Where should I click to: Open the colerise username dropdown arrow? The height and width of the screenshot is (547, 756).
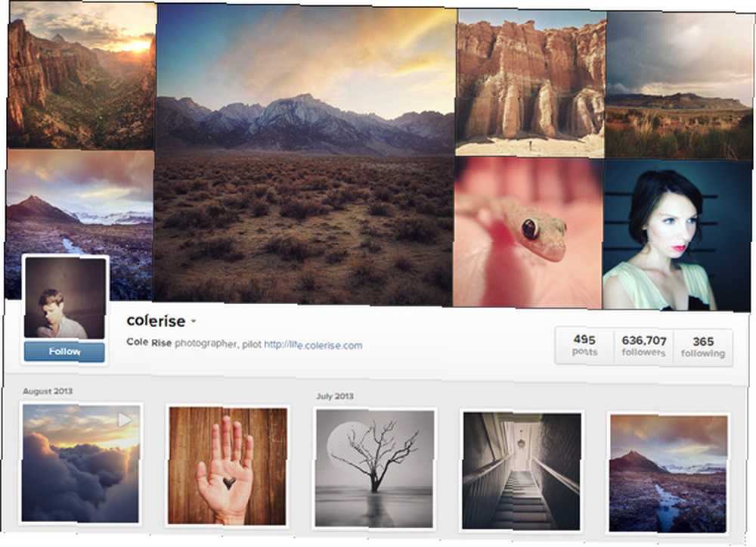pyautogui.click(x=194, y=322)
